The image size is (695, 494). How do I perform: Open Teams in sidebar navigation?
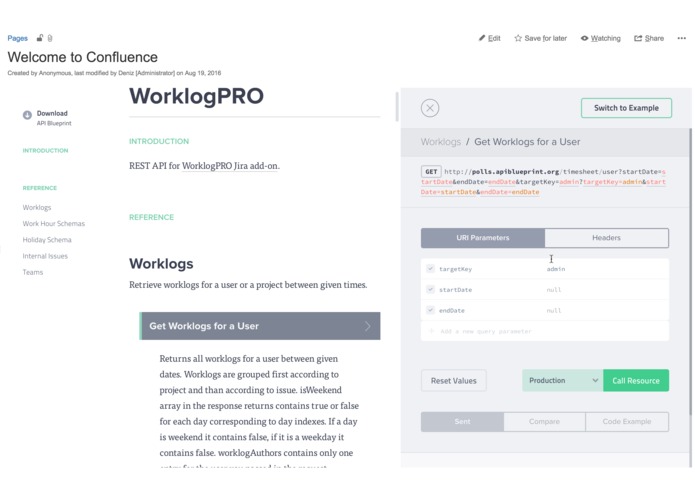click(33, 272)
